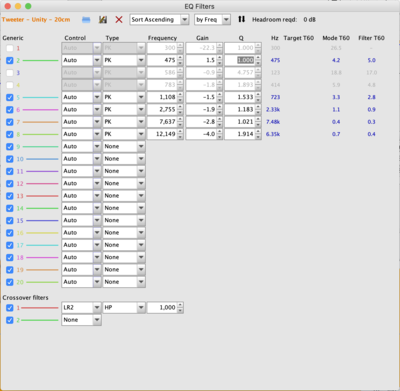Click the Mode T60 column header
400x391 pixels.
(336, 38)
